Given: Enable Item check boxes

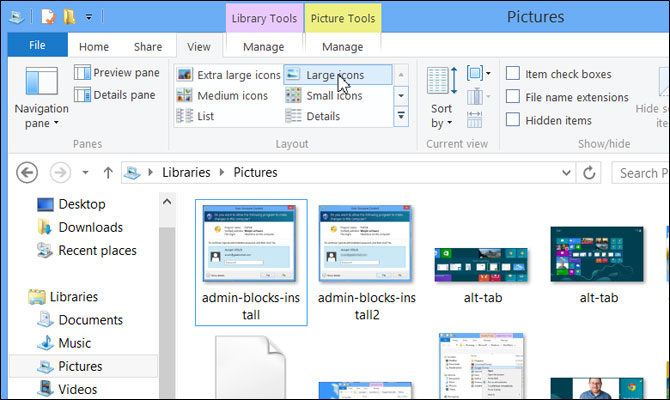Looking at the screenshot, I should click(513, 73).
